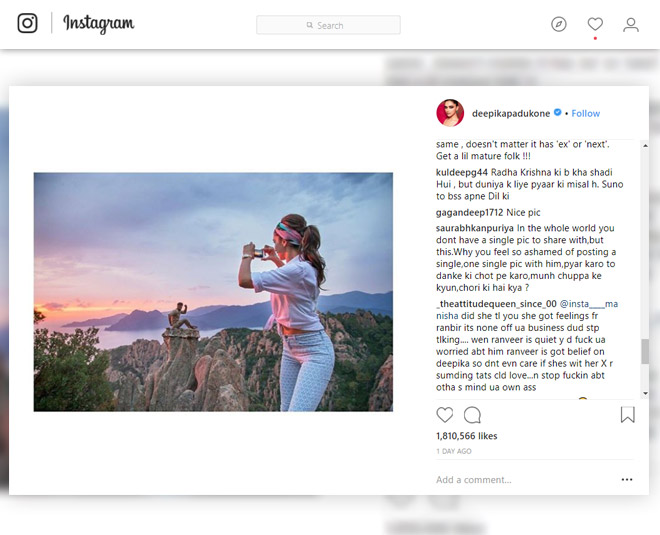
Task: Save the post with the bookmark icon
Action: coord(628,414)
